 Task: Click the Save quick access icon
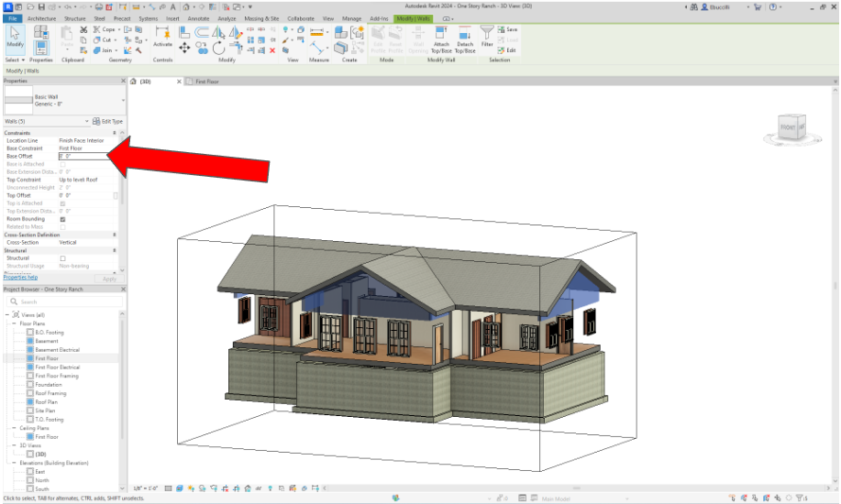[41, 7]
